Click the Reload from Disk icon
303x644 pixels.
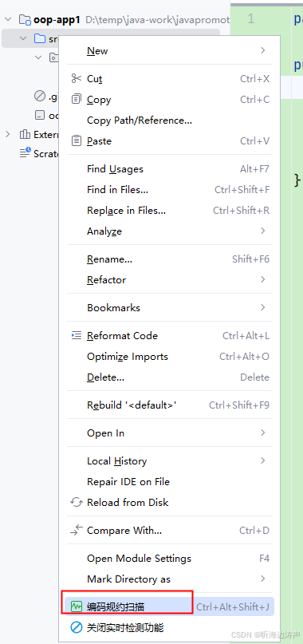(x=77, y=502)
